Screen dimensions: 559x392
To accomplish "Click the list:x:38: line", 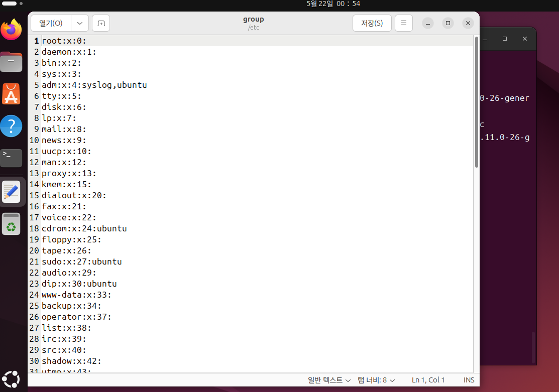I will pyautogui.click(x=66, y=328).
